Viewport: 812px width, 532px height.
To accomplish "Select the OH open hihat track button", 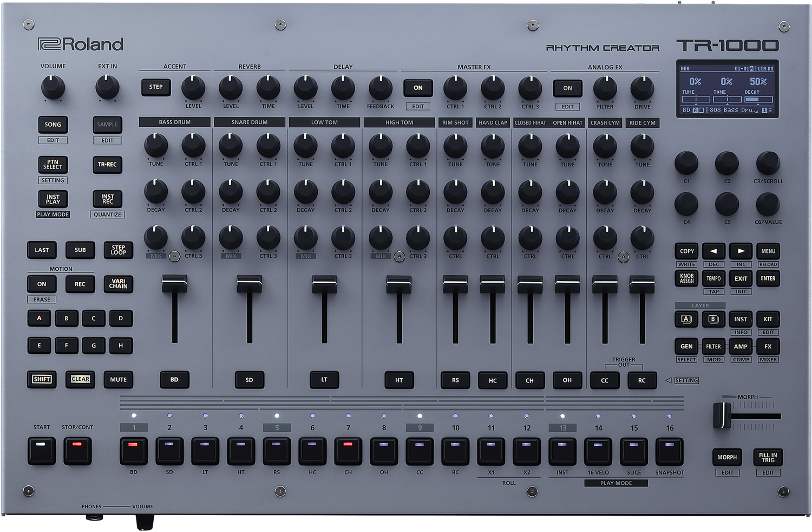I will 567,380.
